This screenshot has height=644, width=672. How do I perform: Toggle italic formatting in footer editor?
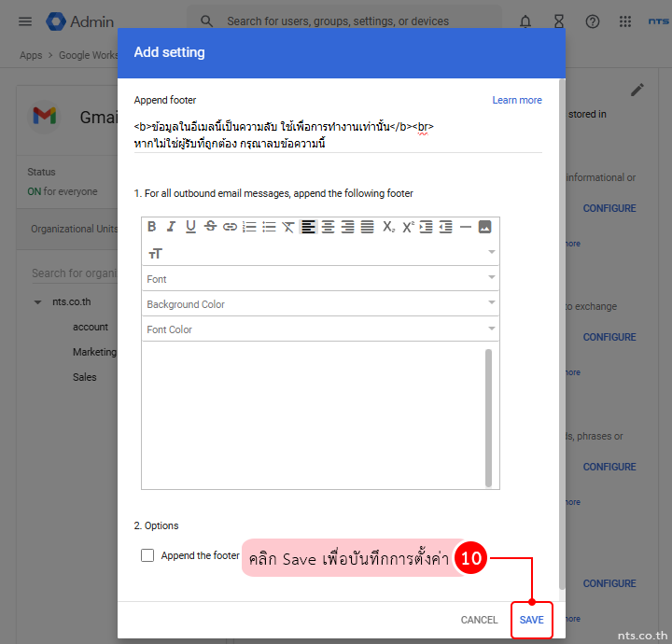[x=172, y=227]
